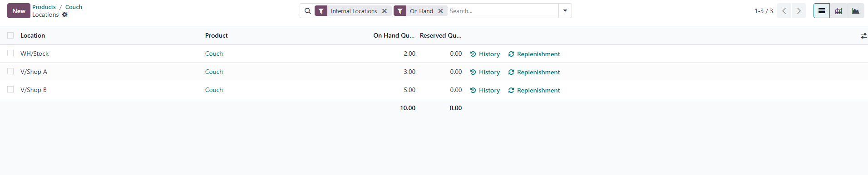Sort by the Location column header

33,35
